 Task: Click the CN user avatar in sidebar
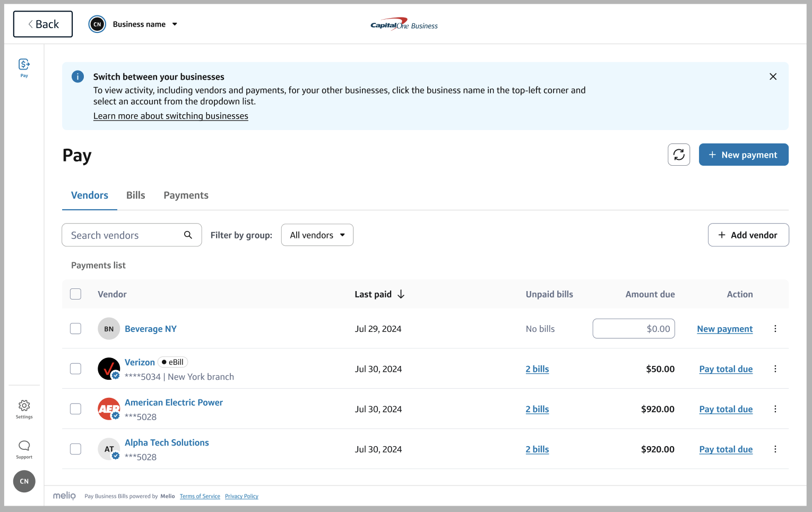[24, 481]
